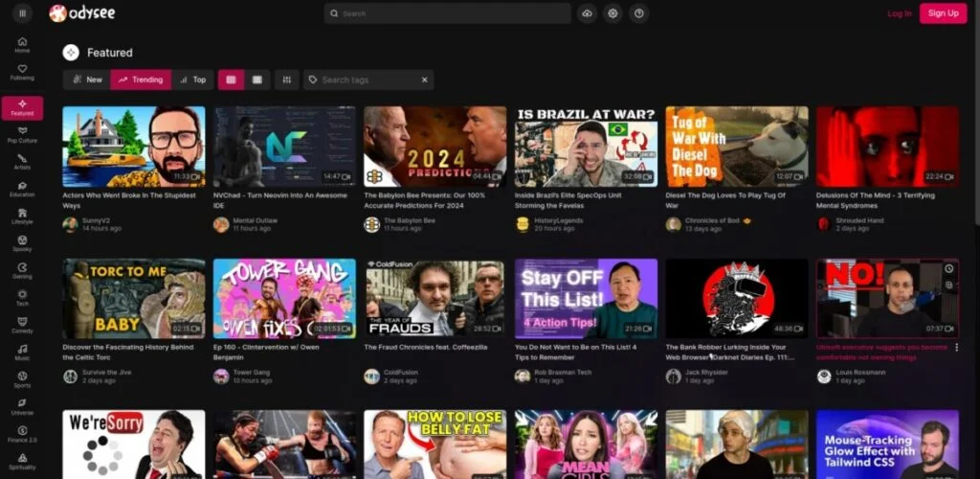Open Music category in sidebar
This screenshot has height=479, width=980.
click(23, 353)
